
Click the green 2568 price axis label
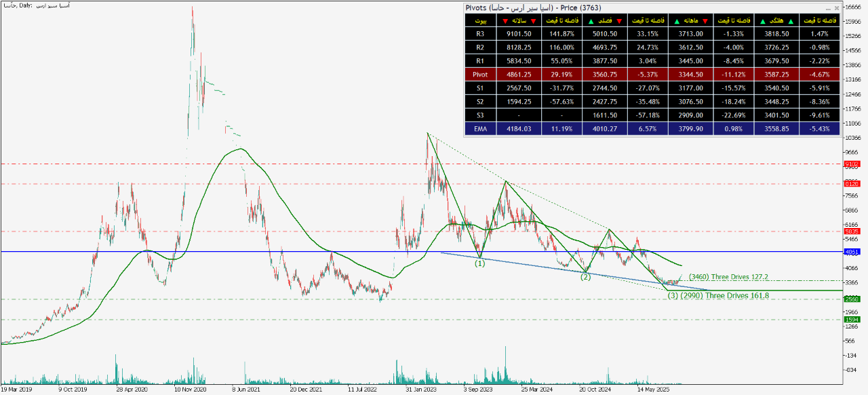(852, 299)
